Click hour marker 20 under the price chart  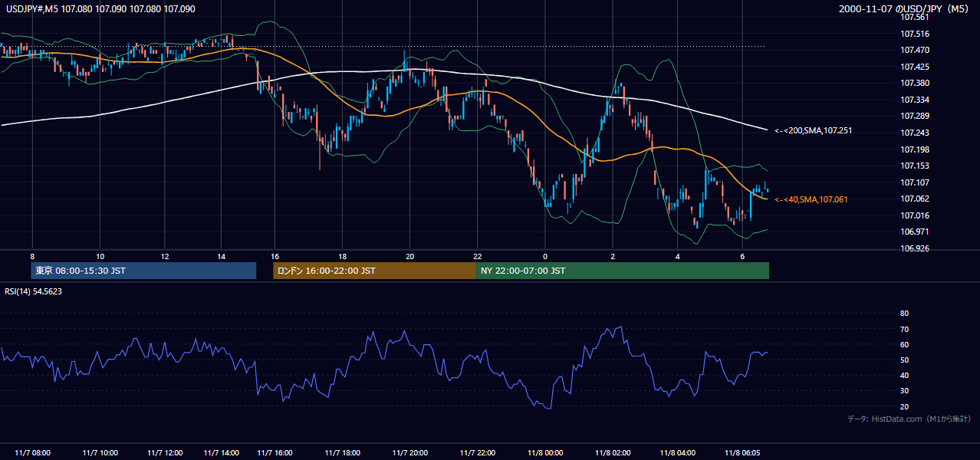coord(410,256)
